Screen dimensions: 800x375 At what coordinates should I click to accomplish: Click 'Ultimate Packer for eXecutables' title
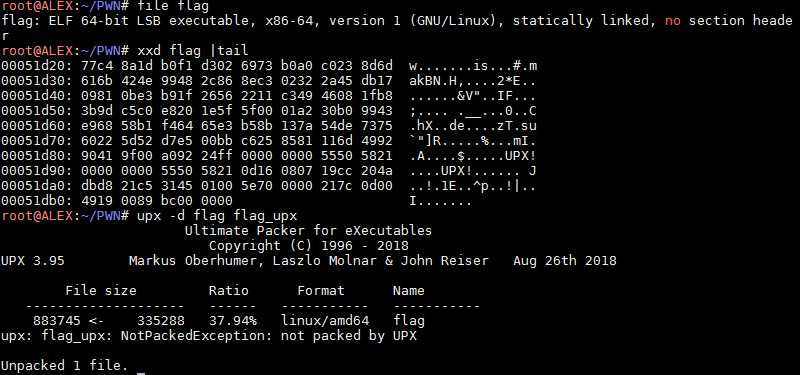coord(308,231)
